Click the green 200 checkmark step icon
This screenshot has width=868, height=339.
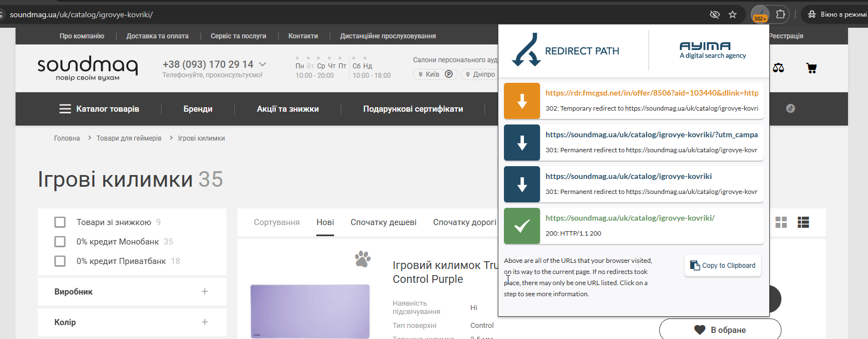point(522,226)
